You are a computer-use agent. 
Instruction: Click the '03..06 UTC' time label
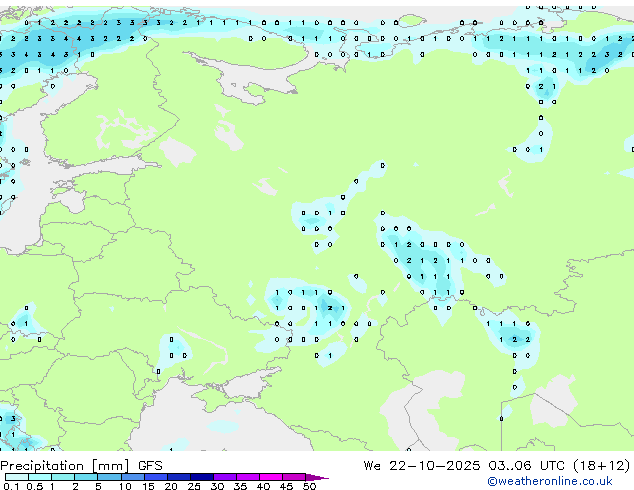(526, 466)
